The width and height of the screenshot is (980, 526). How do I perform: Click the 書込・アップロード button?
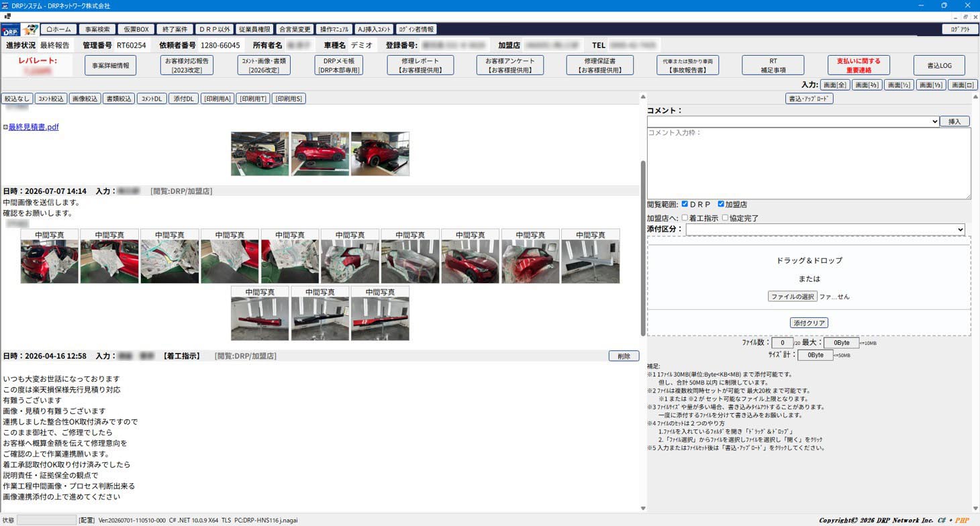(x=809, y=99)
